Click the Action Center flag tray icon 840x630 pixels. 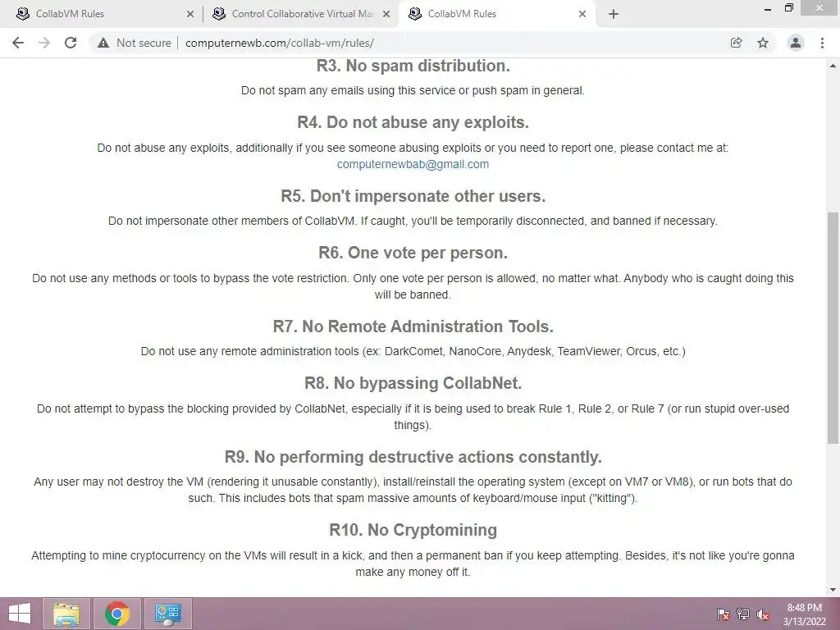[724, 614]
